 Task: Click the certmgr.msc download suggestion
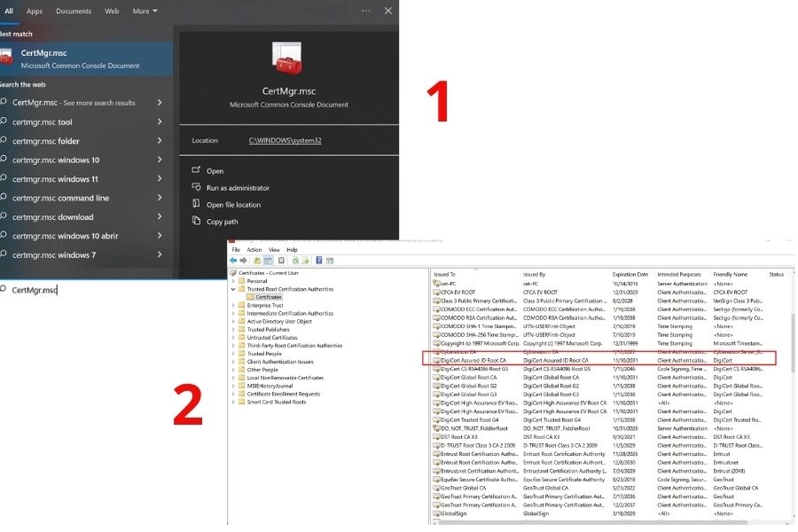pos(53,217)
